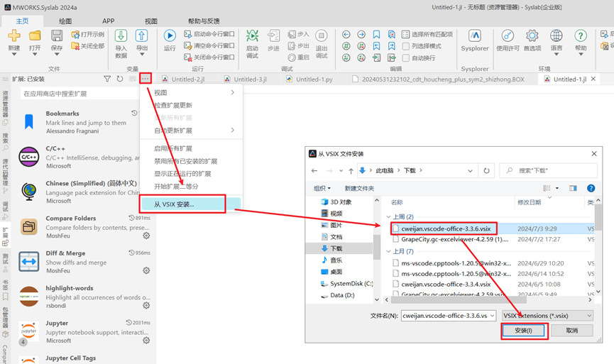This screenshot has width=614, height=364.
Task: Select SystemDisk (C:) in the dialog sidebar
Action: click(347, 283)
